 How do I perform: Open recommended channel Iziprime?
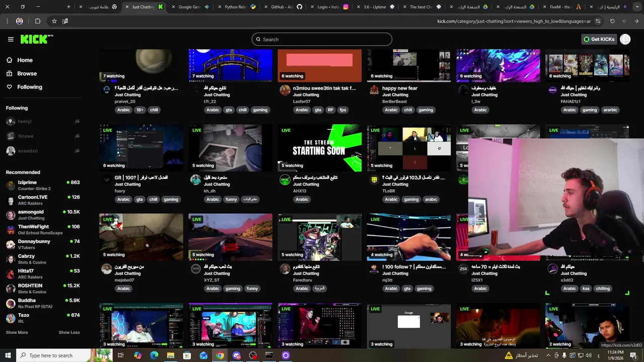point(43,185)
